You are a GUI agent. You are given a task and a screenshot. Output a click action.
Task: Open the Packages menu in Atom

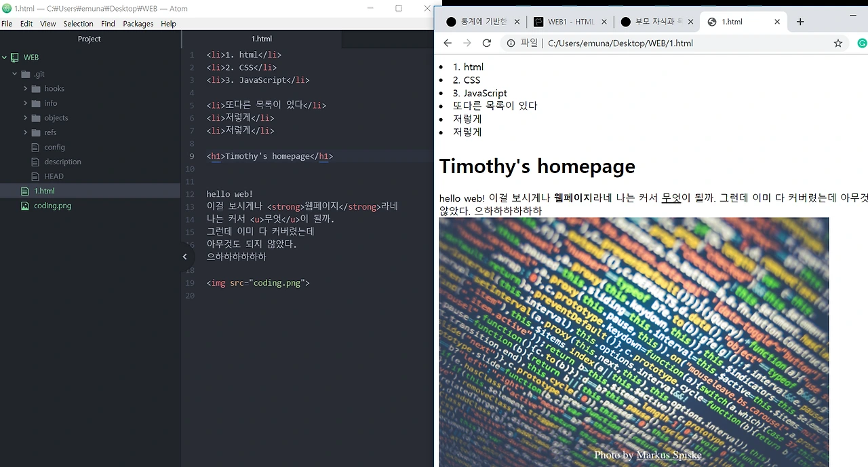138,23
